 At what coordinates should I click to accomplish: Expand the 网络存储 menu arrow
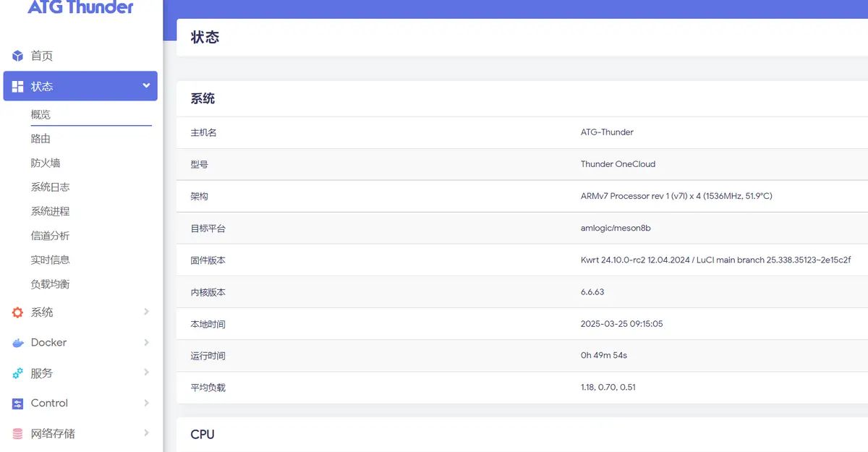pos(146,433)
